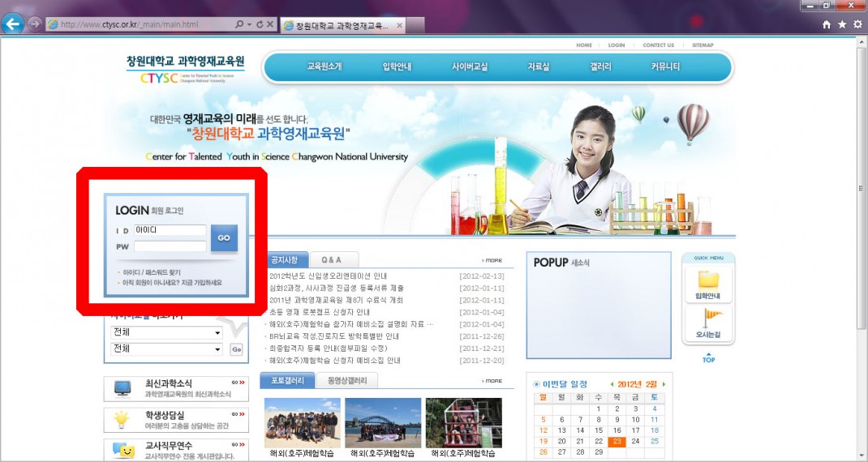Go to previous month in calendar
The width and height of the screenshot is (868, 462).
[x=612, y=384]
